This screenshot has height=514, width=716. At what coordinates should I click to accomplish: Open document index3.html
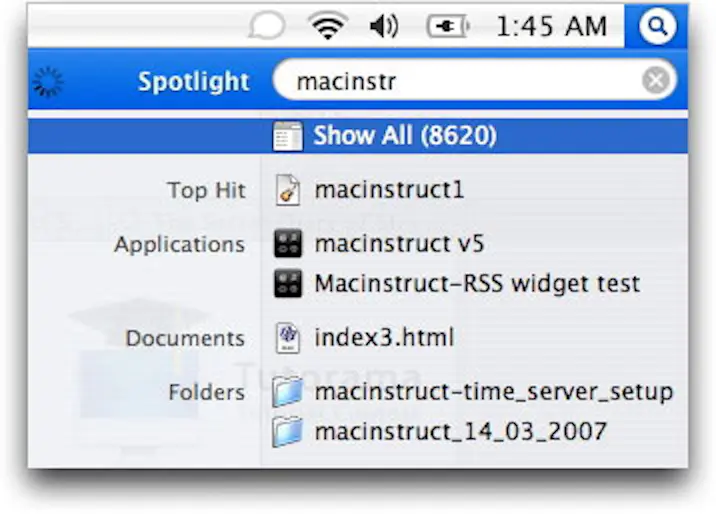tap(384, 338)
